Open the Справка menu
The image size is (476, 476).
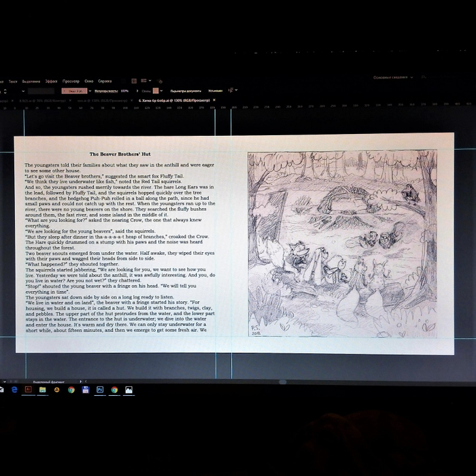click(x=105, y=81)
